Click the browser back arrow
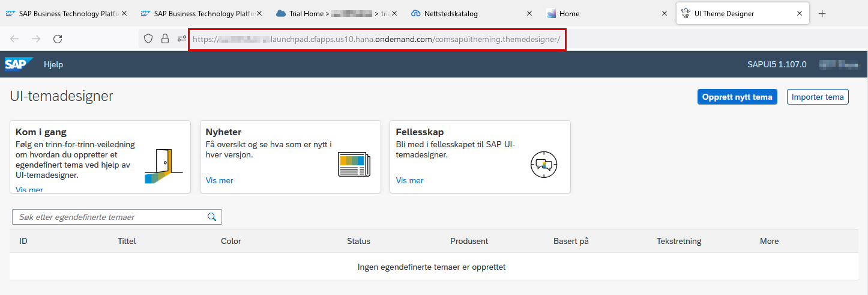868x295 pixels. tap(14, 39)
